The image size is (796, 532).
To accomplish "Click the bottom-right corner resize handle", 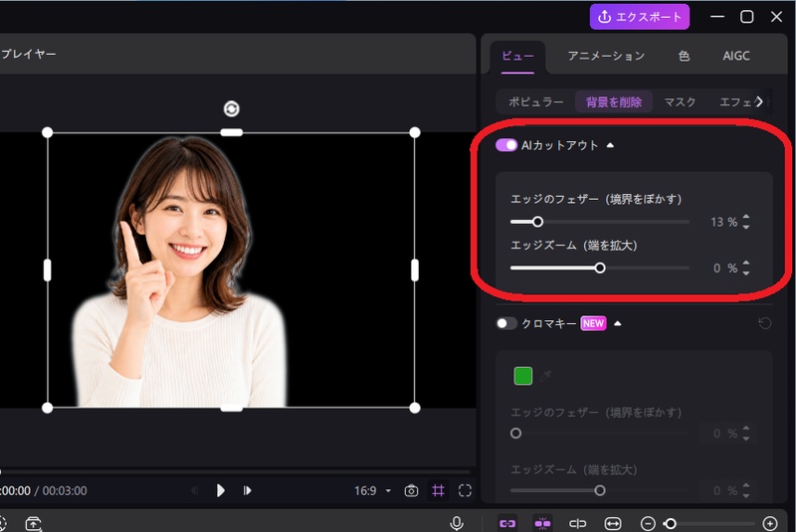I will click(415, 408).
